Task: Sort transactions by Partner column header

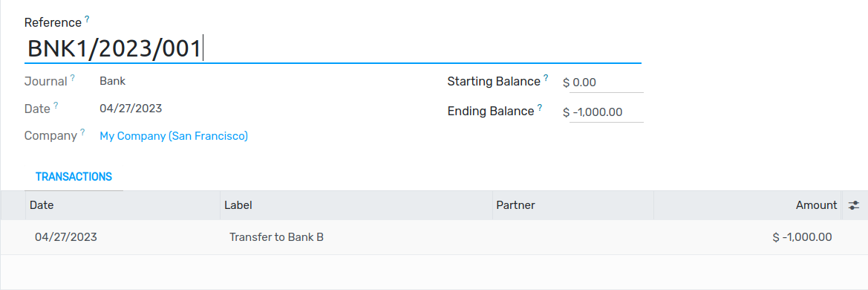Action: pos(573,205)
